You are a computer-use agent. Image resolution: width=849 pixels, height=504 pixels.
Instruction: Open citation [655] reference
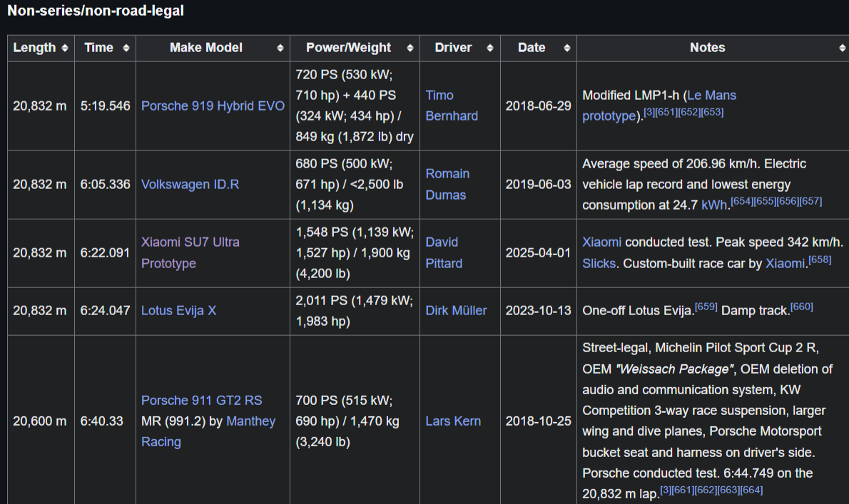[765, 201]
